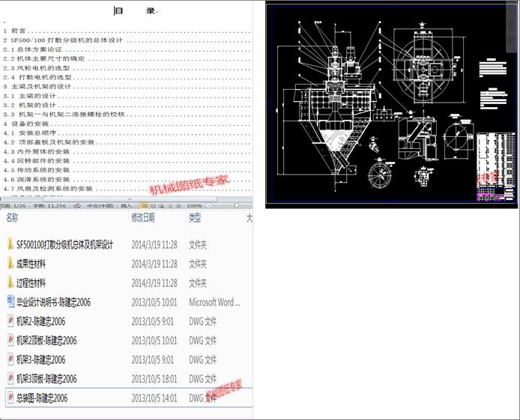Click the zoom slider handle in Word
The height and width of the screenshot is (420, 520).
236,206
